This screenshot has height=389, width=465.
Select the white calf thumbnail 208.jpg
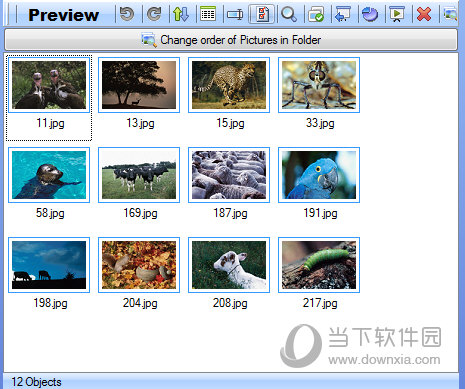tap(229, 265)
